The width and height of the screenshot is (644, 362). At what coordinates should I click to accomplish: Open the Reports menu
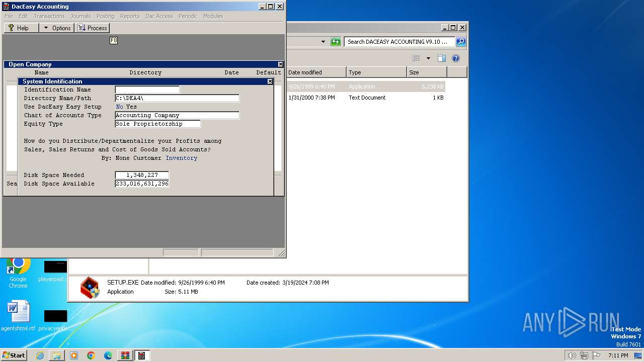click(x=130, y=16)
